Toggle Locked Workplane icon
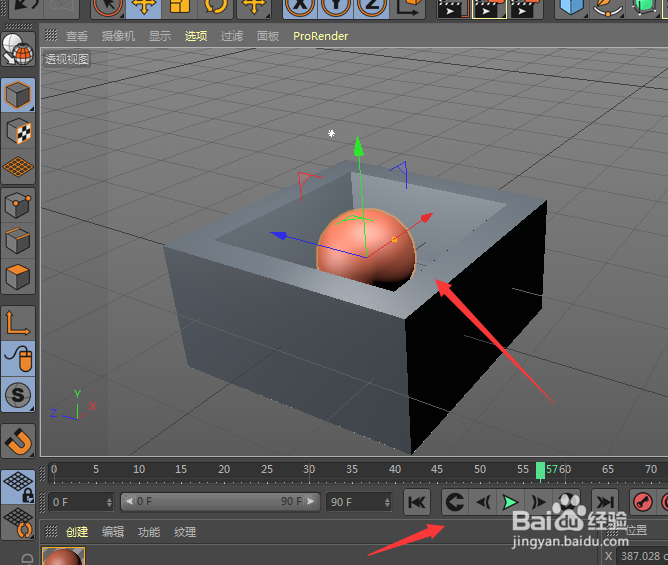 (x=18, y=487)
